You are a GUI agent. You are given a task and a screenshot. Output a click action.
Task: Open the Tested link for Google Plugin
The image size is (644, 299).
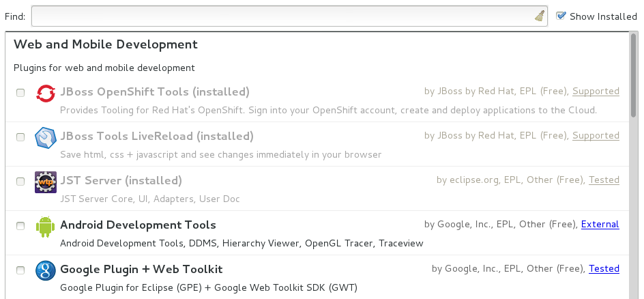point(604,268)
